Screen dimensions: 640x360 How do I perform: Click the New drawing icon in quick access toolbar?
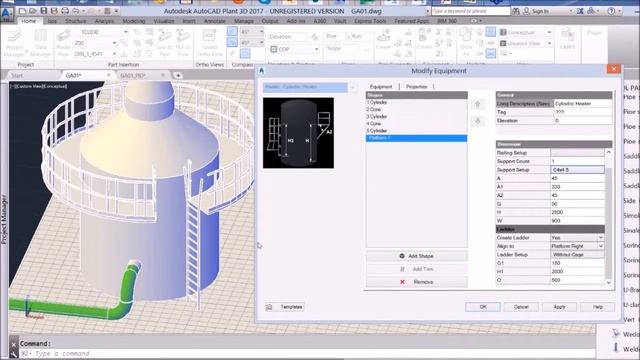pyautogui.click(x=22, y=11)
